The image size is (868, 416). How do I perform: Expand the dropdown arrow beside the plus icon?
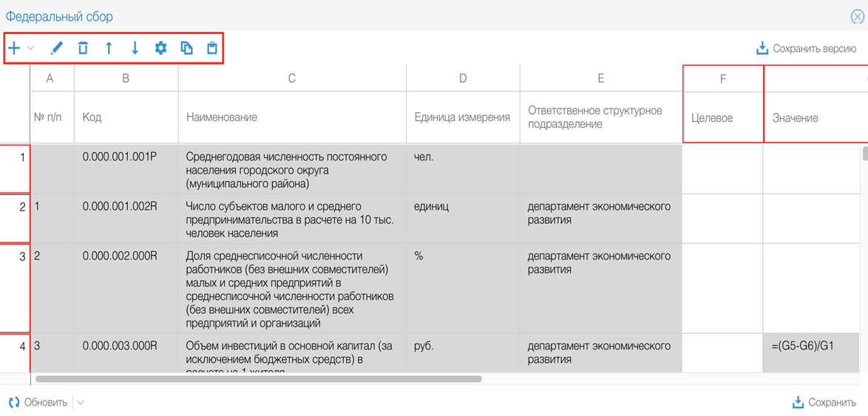[31, 48]
